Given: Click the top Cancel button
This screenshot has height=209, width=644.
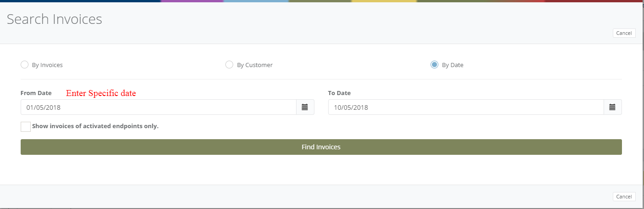Looking at the screenshot, I should [x=624, y=33].
